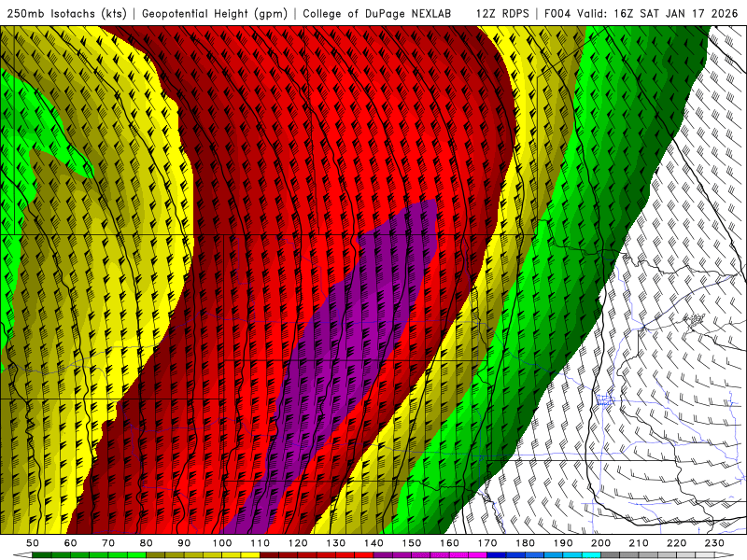Click the first dark red swatch under 110
This screenshot has height=560, width=747.
[269, 555]
